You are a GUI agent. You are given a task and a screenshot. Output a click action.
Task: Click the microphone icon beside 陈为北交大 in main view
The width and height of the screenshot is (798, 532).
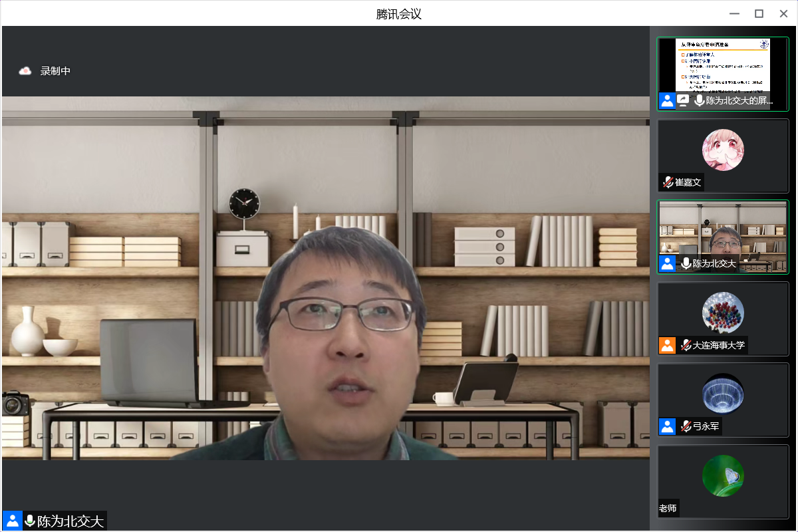[x=30, y=521]
